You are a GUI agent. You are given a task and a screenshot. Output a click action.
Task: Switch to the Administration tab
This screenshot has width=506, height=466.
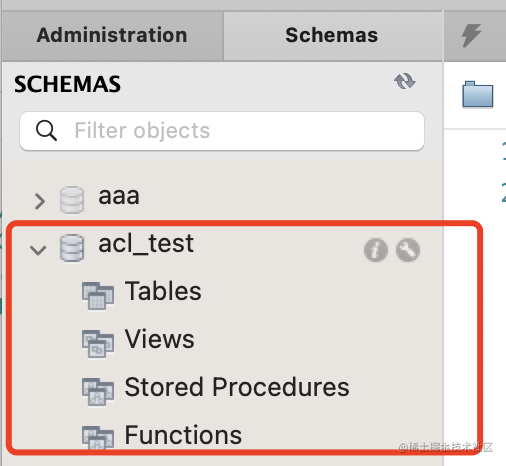(112, 35)
